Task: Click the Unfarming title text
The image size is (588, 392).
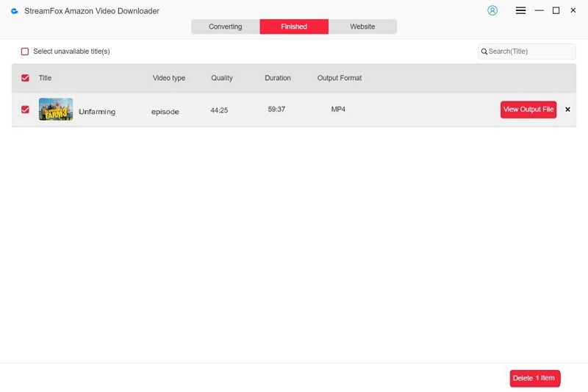Action: 97,111
